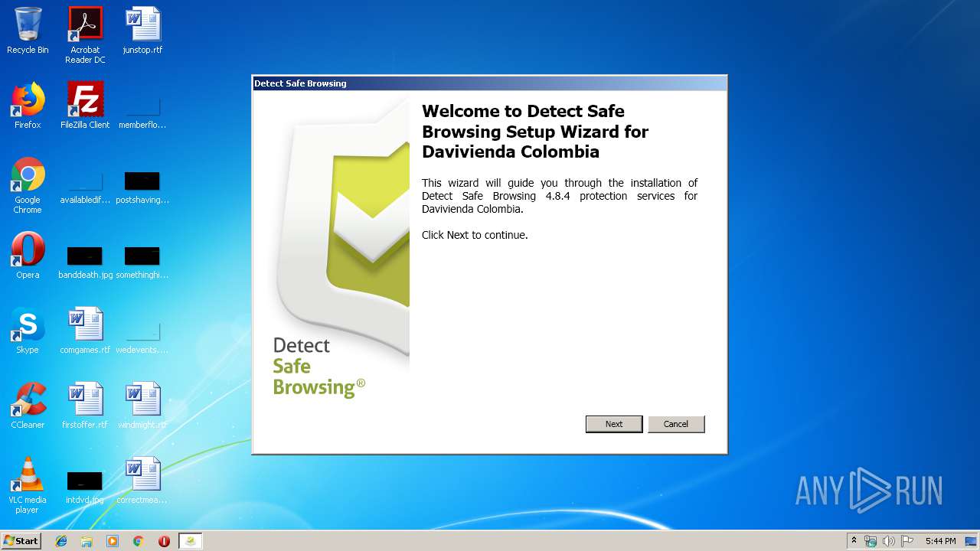The height and width of the screenshot is (551, 980).
Task: Open the comgames.rtf document
Action: pyautogui.click(x=85, y=331)
